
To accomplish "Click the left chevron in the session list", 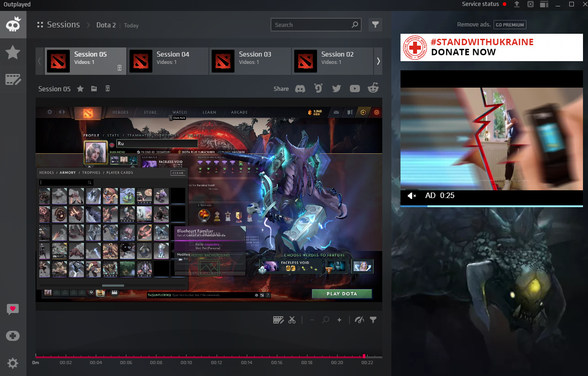I will [x=39, y=61].
